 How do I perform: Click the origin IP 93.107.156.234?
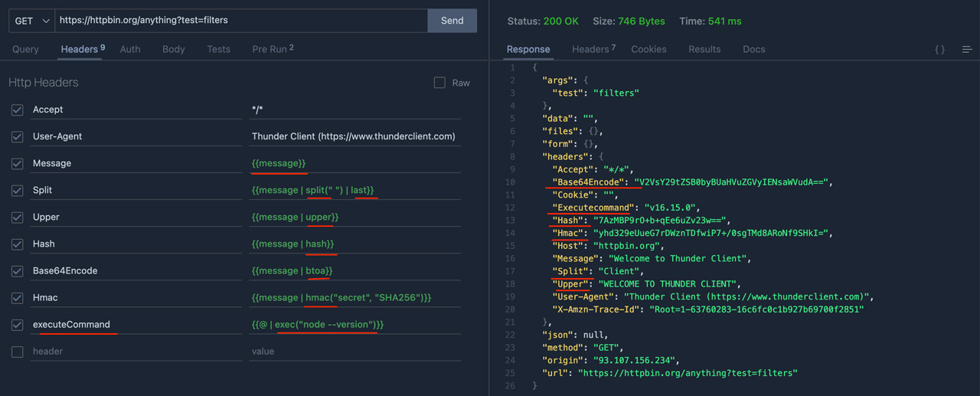point(636,360)
